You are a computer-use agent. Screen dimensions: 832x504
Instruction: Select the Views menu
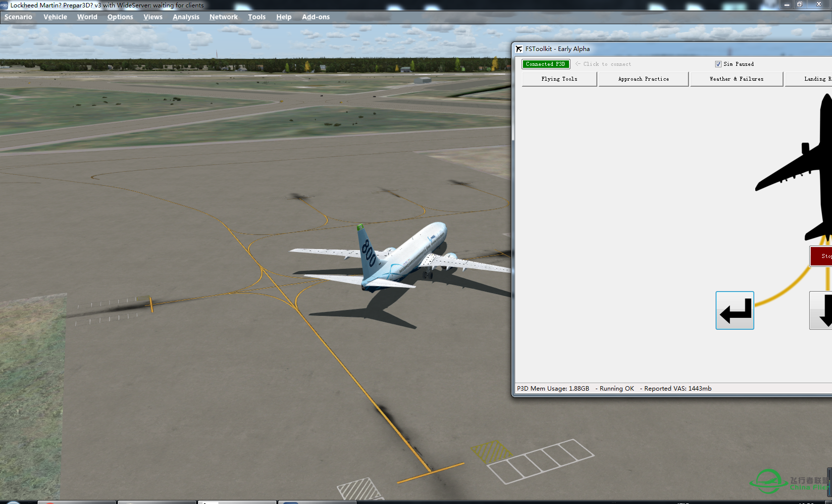[153, 17]
